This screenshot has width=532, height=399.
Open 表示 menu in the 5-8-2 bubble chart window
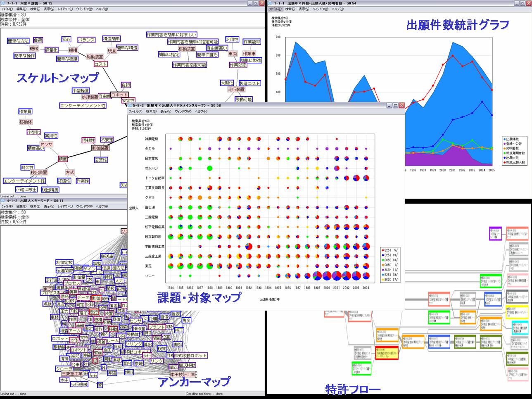tap(166, 112)
